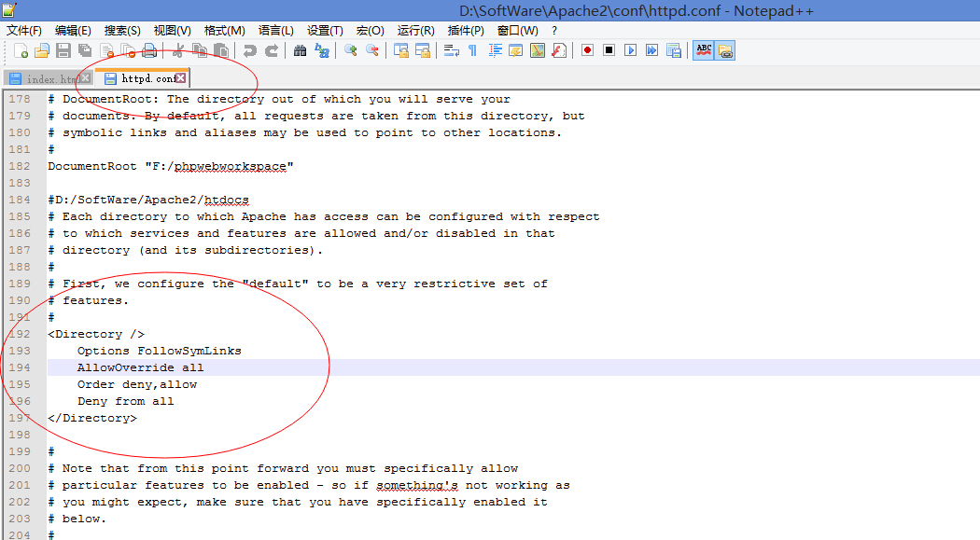The height and width of the screenshot is (540, 980).
Task: Click the underlined word "something's"
Action: tap(417, 485)
